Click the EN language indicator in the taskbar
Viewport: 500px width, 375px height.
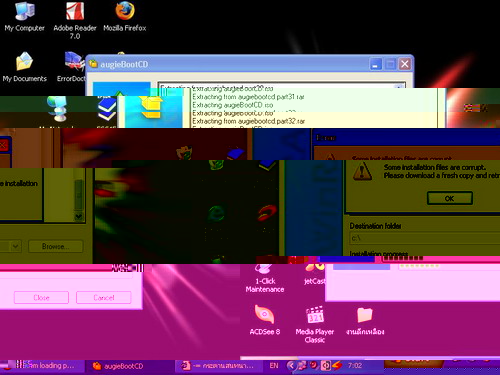pyautogui.click(x=274, y=366)
